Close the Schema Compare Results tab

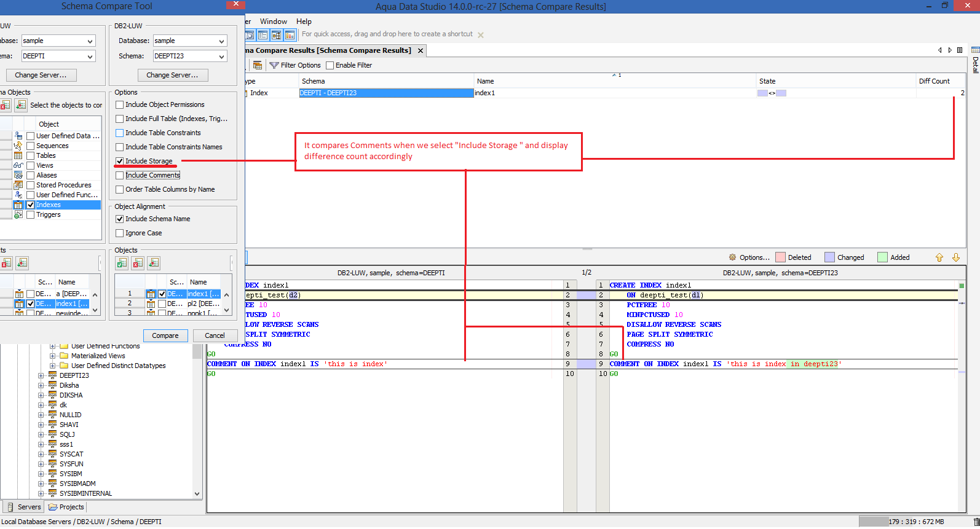click(x=421, y=51)
